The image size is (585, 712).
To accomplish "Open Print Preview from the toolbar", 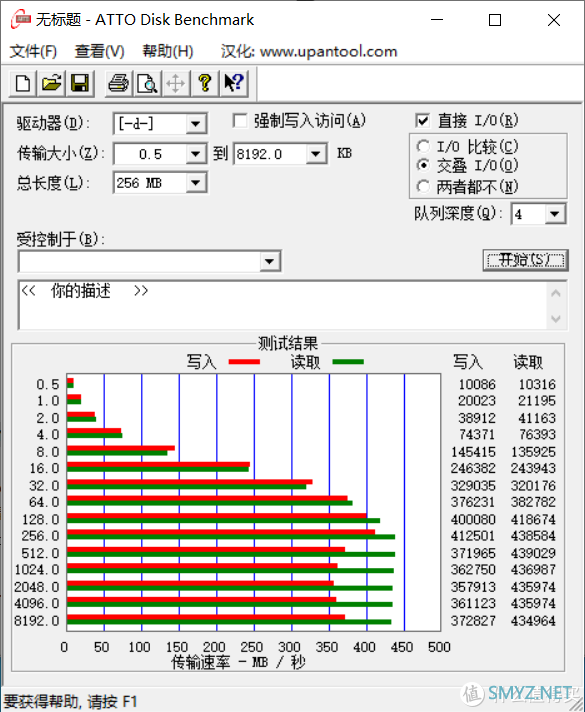I will click(147, 84).
